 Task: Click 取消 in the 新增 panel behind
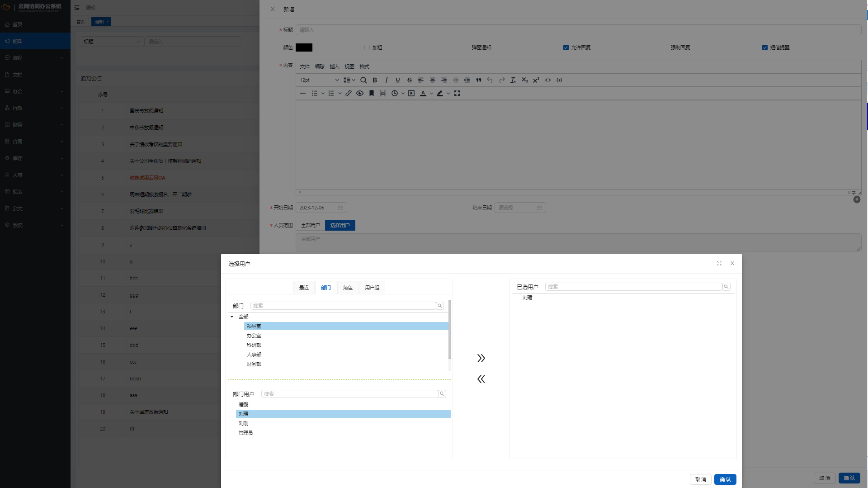click(825, 478)
